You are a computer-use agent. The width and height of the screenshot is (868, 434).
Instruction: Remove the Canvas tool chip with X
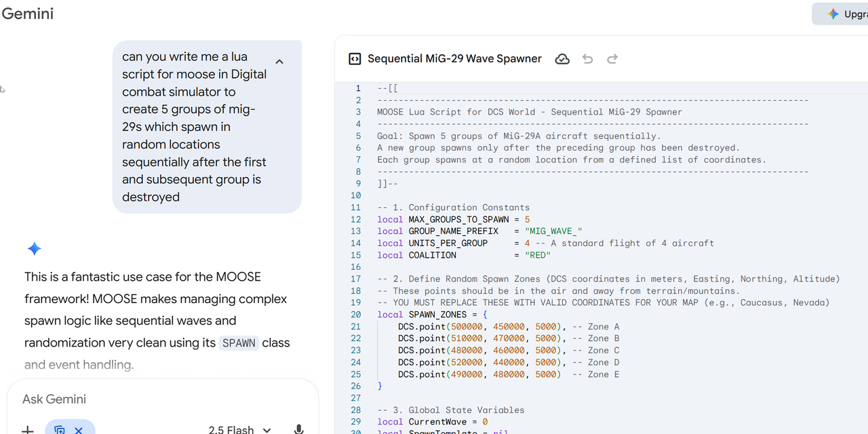(79, 430)
